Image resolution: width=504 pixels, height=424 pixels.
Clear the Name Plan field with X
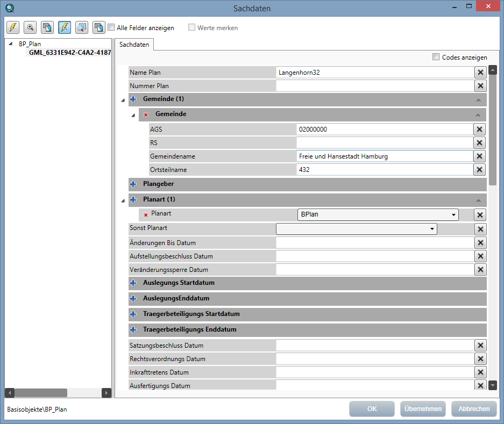click(x=480, y=73)
